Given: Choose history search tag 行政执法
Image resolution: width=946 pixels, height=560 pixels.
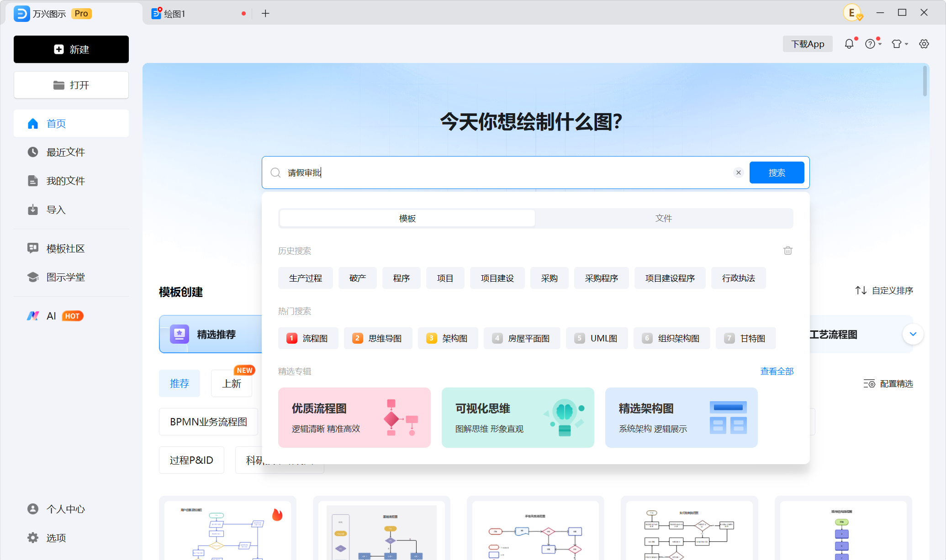Looking at the screenshot, I should pyautogui.click(x=738, y=278).
